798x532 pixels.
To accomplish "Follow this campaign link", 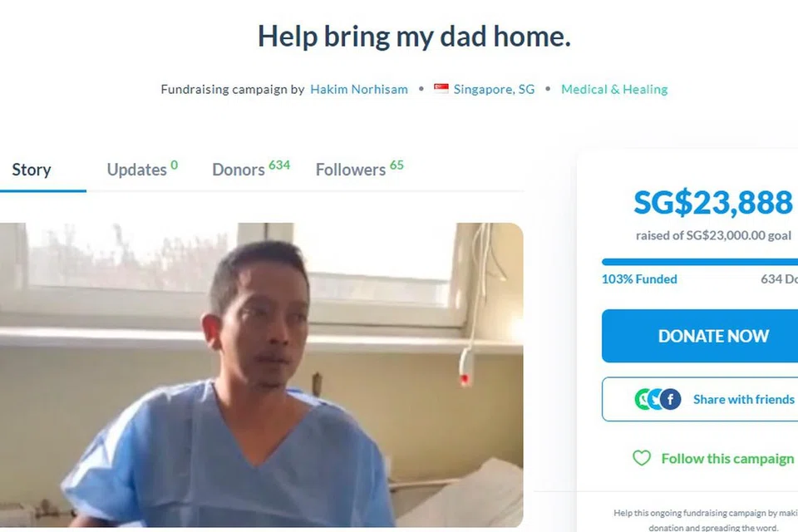I will (727, 459).
